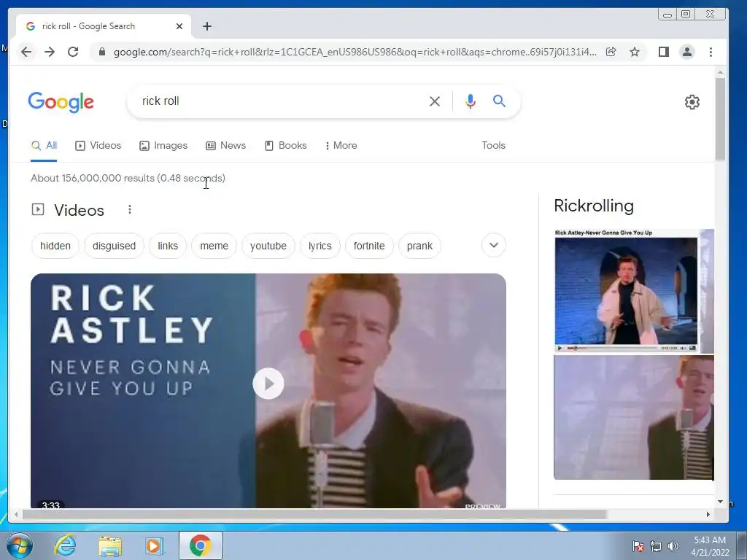The width and height of the screenshot is (747, 560).
Task: Filter videos by hidden chip
Action: pos(55,246)
